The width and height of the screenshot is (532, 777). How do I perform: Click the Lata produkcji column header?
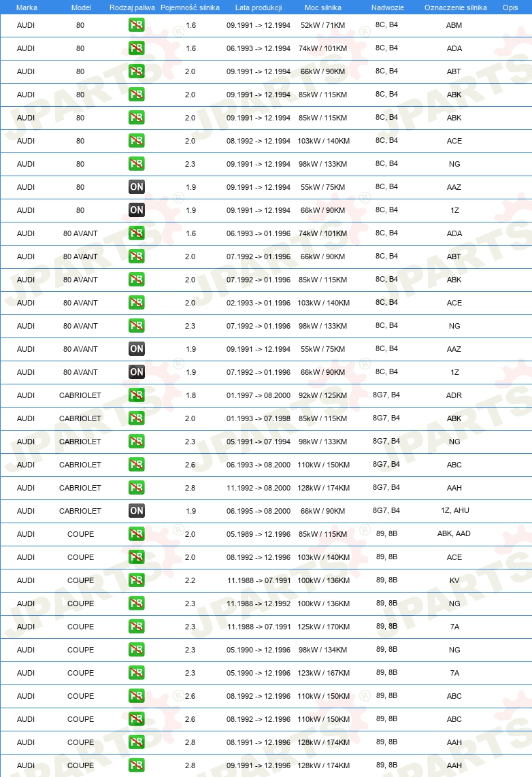(x=259, y=7)
